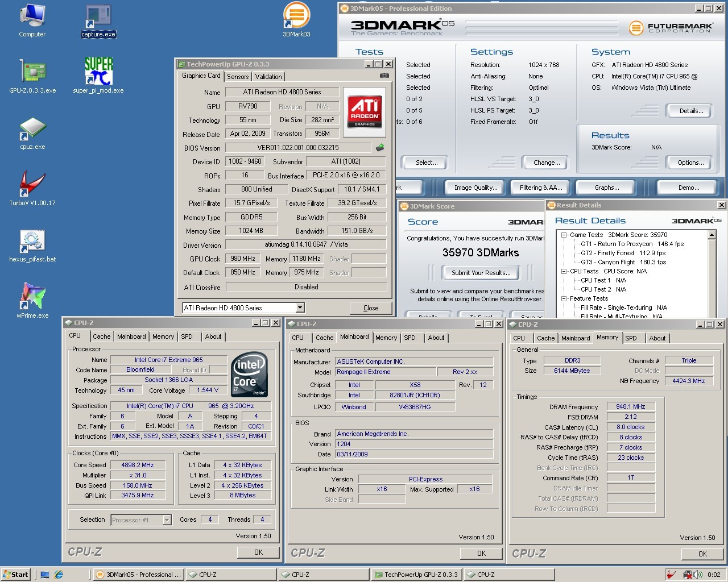
Task: Open SPD tab in the CPU-Z mainboard window
Action: [410, 338]
